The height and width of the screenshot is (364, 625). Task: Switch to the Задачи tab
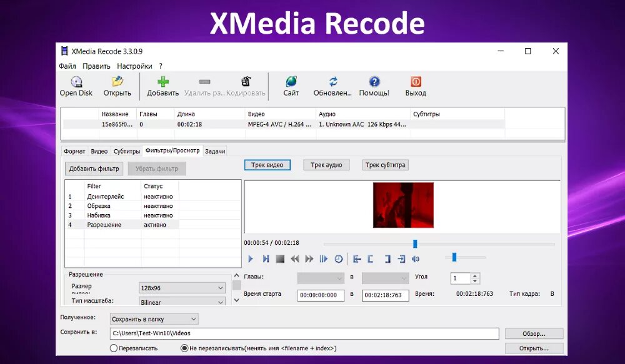click(215, 151)
